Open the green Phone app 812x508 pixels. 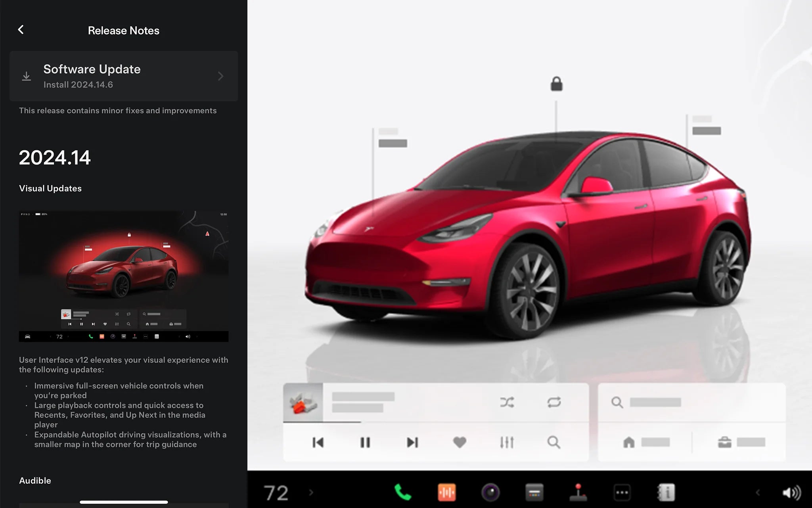(403, 493)
